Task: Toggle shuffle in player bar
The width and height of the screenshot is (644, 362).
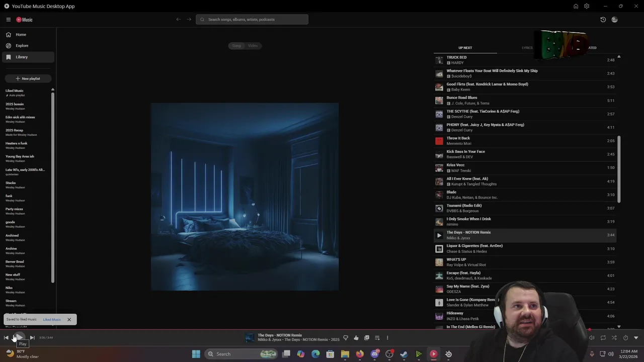Action: [x=614, y=338]
